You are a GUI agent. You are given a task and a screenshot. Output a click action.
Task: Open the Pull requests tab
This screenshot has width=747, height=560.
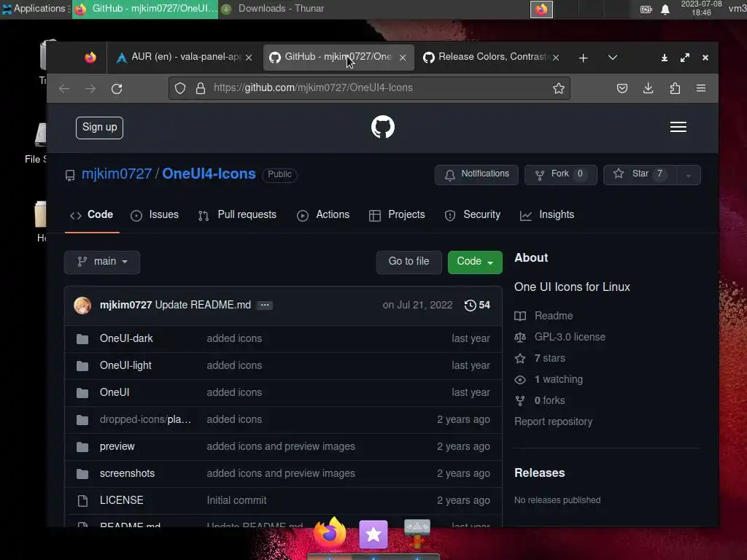(x=237, y=215)
